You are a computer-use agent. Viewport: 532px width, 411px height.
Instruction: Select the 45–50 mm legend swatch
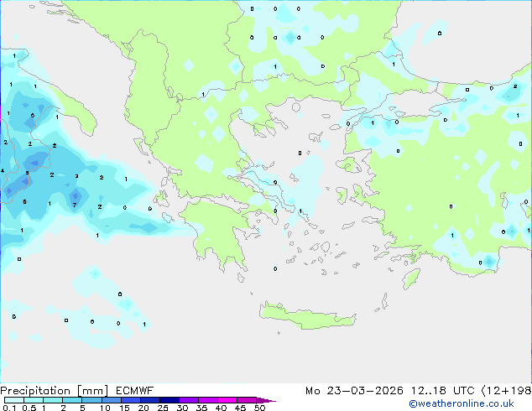click(247, 400)
